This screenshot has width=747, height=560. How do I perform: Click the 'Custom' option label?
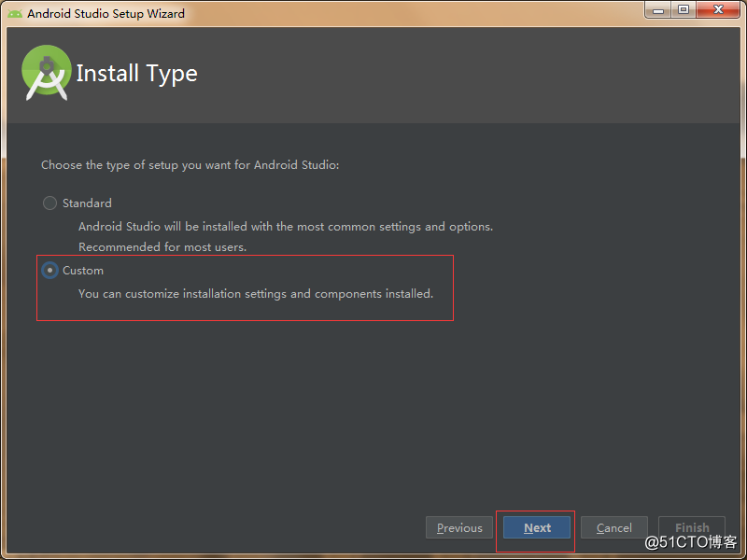point(83,271)
